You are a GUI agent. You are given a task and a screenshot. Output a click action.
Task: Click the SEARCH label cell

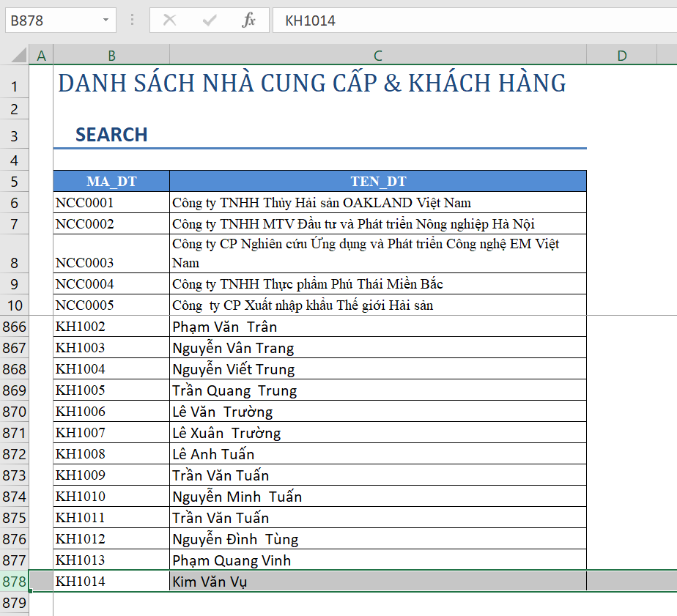111,134
